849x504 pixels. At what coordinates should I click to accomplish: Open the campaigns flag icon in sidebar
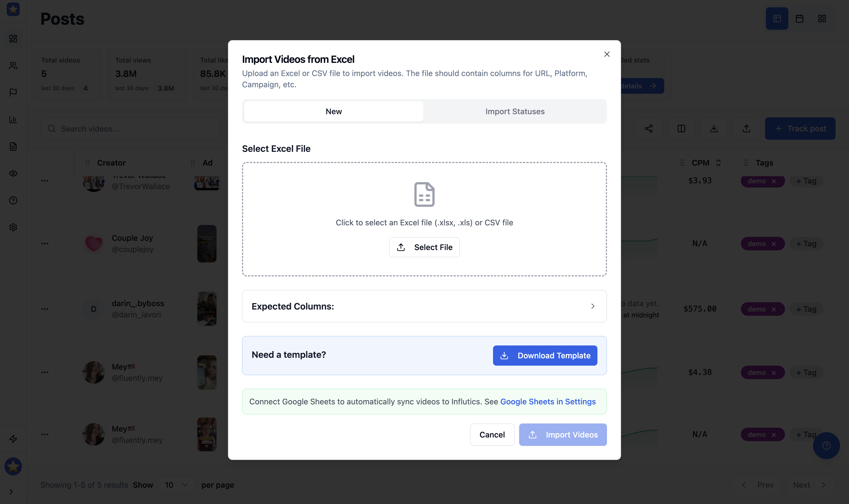[13, 92]
